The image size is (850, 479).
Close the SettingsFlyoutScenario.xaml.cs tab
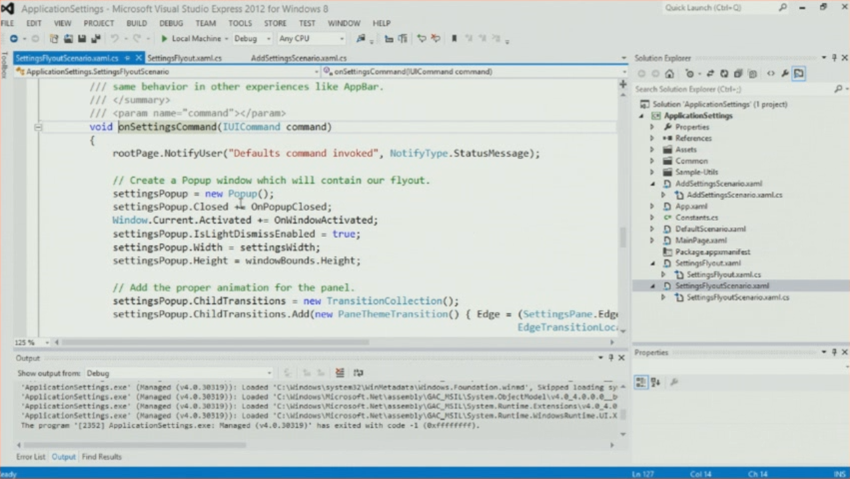[139, 57]
